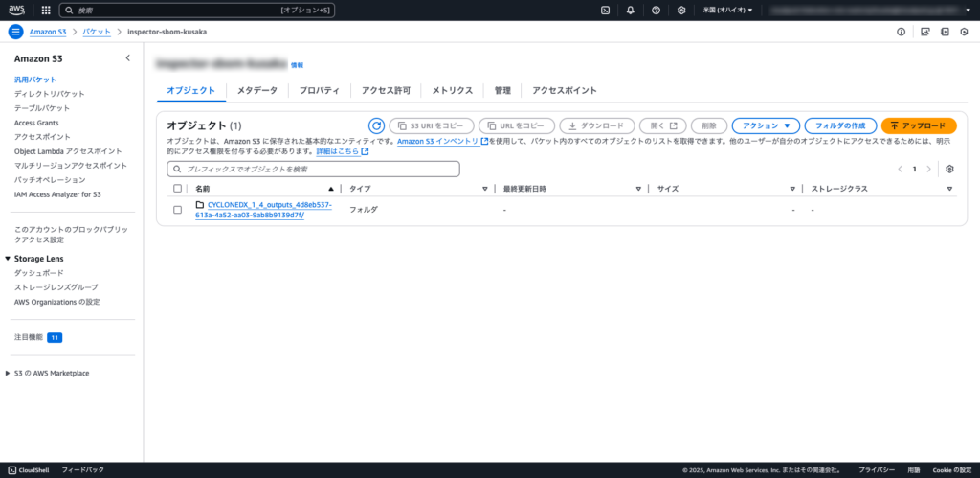The width and height of the screenshot is (980, 478).
Task: Toggle the hamburger navigation menu
Action: coord(15,32)
